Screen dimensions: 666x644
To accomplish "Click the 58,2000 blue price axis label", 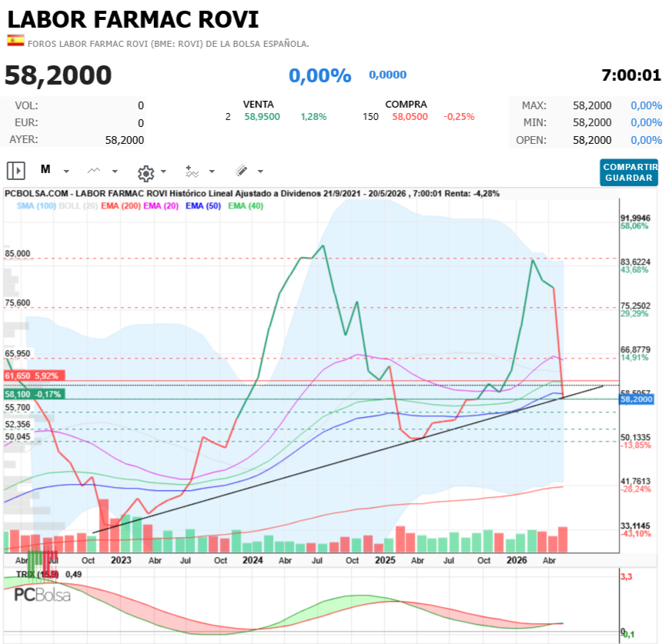I will tap(636, 399).
